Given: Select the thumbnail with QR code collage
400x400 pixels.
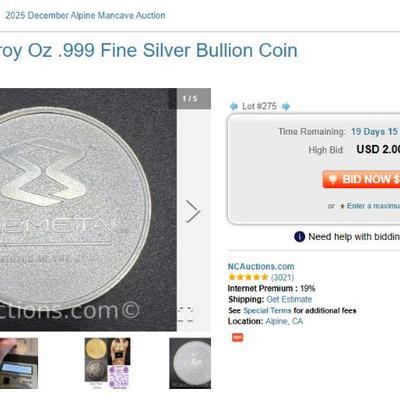Looking at the screenshot, I should pyautogui.click(x=107, y=363).
